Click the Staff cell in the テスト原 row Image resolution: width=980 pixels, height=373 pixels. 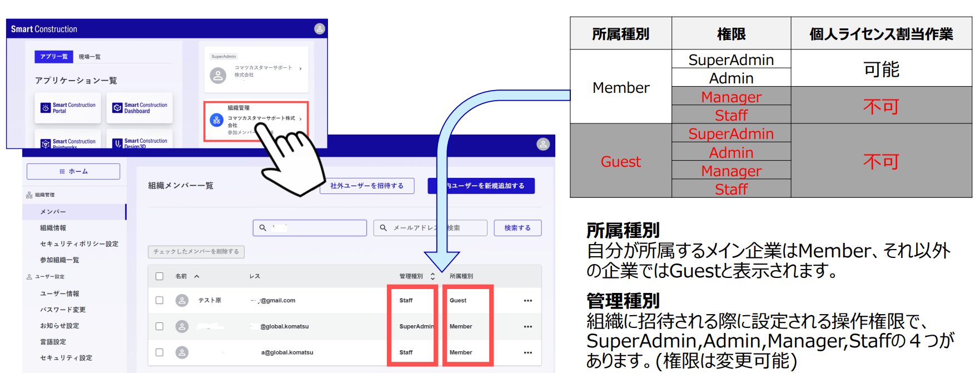pyautogui.click(x=406, y=301)
